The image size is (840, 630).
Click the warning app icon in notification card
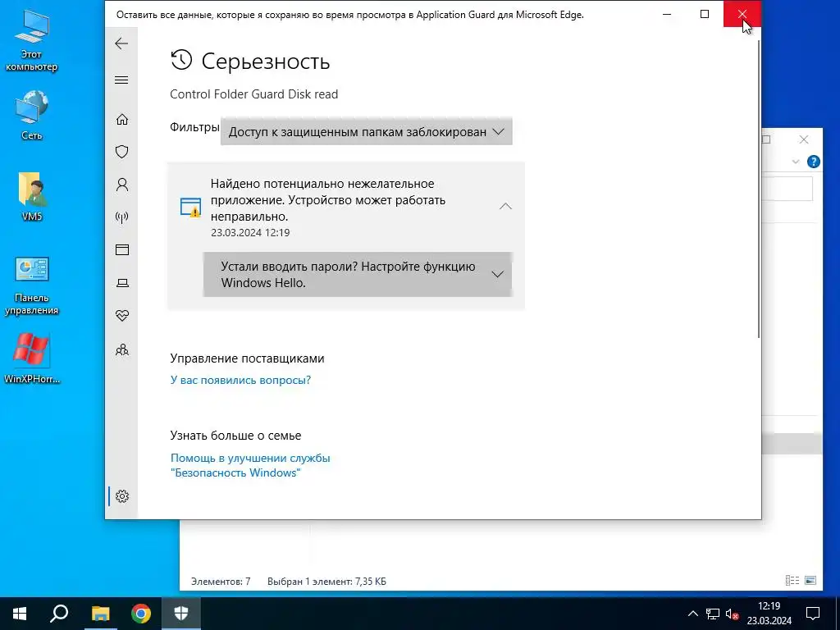(x=190, y=208)
